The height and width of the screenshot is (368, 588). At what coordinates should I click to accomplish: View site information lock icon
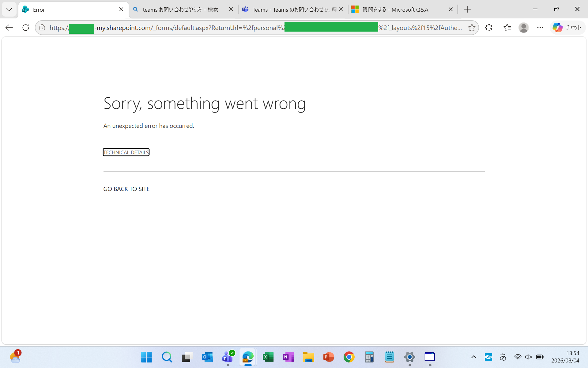(43, 28)
